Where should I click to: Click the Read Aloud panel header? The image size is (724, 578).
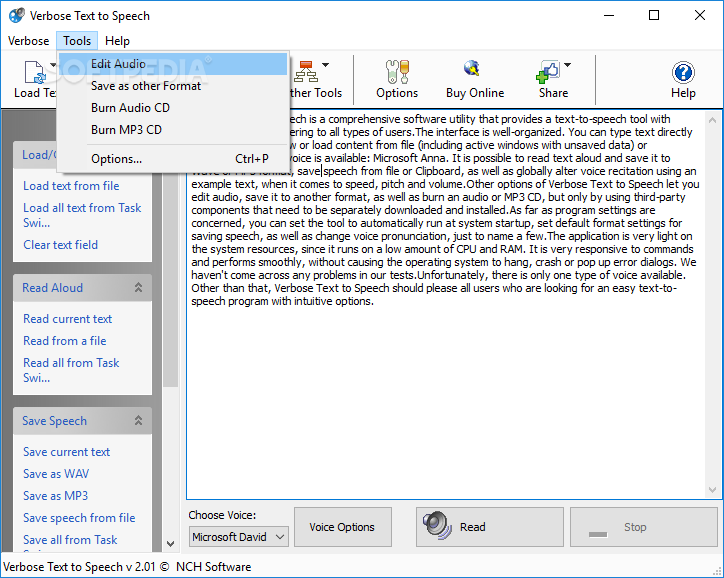click(x=82, y=288)
